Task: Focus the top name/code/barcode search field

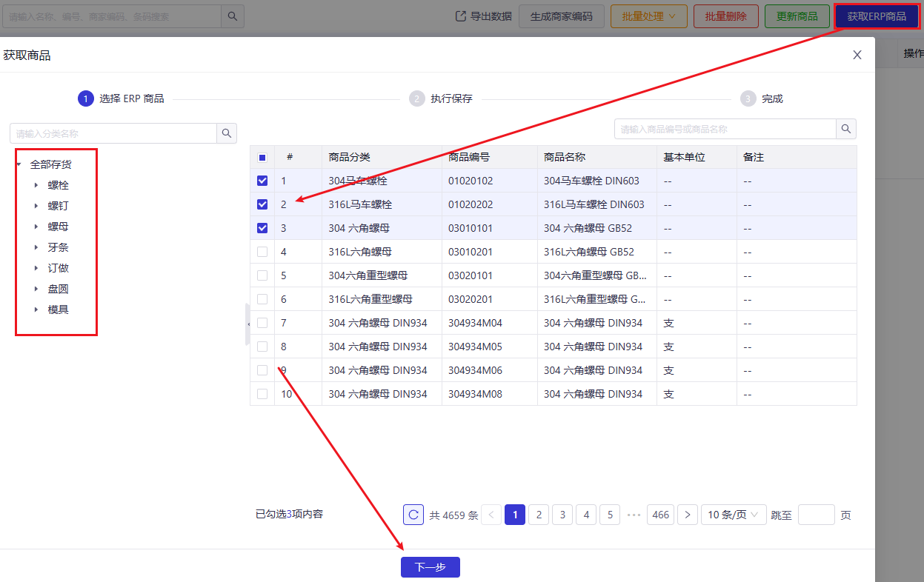Action: click(x=111, y=16)
